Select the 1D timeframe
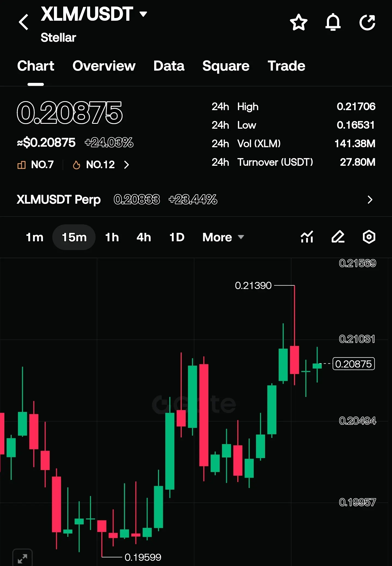The height and width of the screenshot is (566, 392). [177, 237]
